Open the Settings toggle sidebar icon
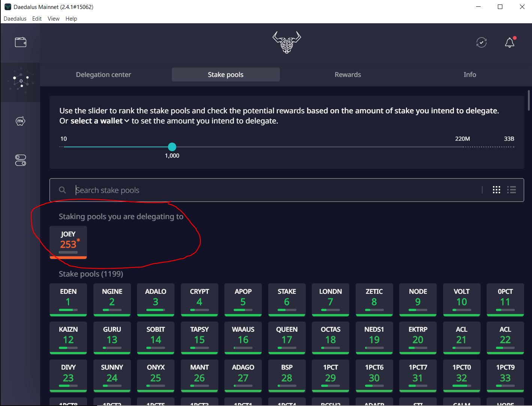 (x=20, y=160)
